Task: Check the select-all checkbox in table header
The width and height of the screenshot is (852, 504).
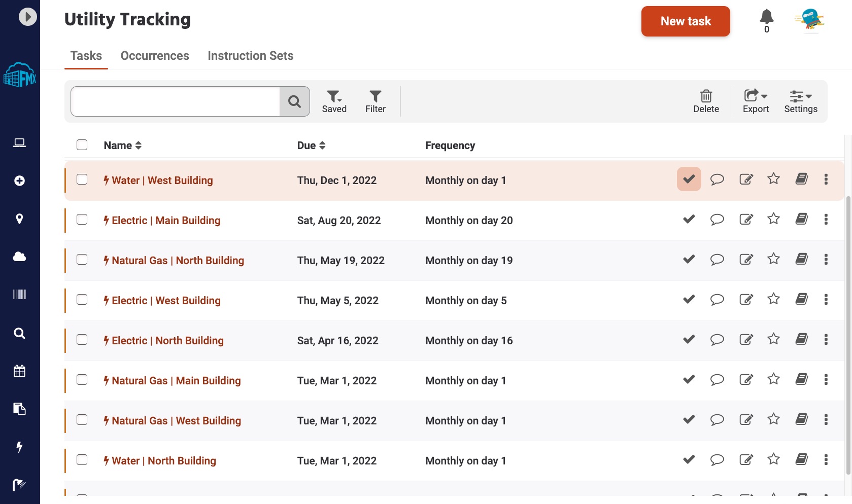Action: [82, 145]
